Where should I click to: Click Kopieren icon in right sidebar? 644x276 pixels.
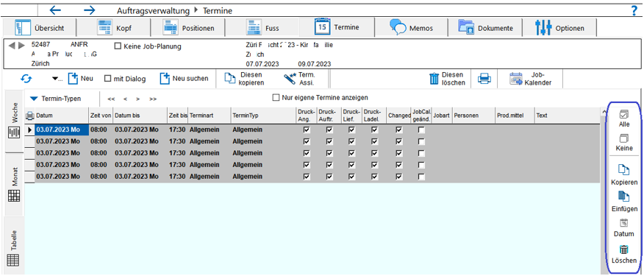coord(624,170)
